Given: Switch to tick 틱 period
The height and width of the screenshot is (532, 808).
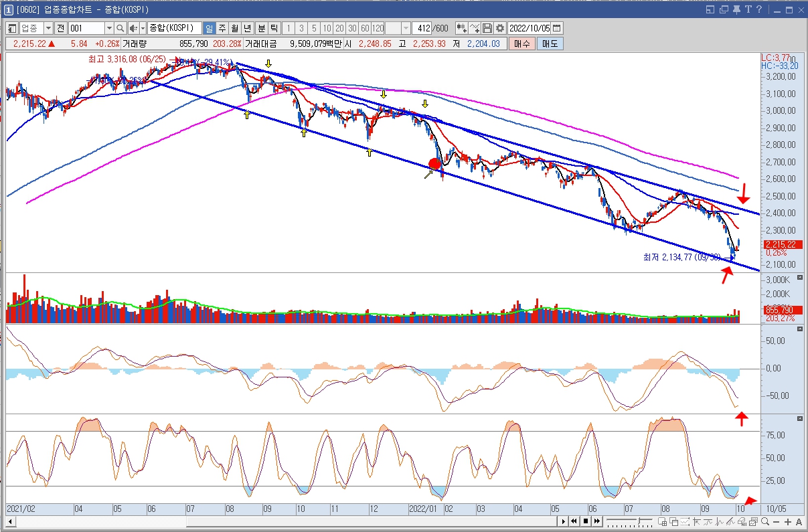Looking at the screenshot, I should click(x=273, y=28).
